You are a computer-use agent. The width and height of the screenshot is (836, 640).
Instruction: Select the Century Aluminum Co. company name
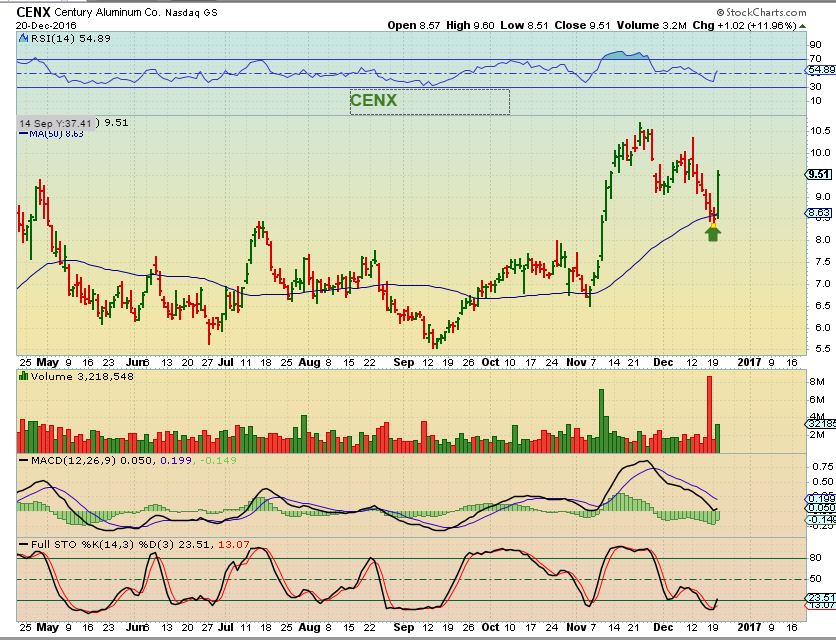coord(107,12)
